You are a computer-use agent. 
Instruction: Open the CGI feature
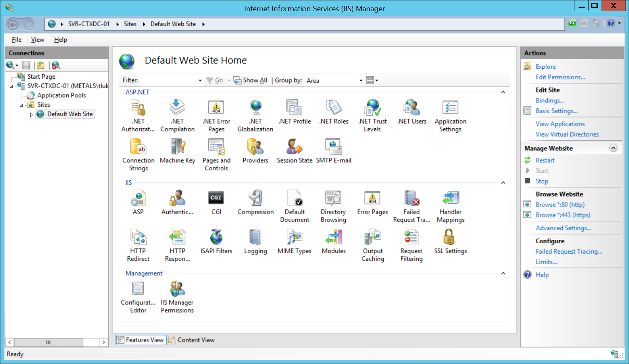coord(216,202)
